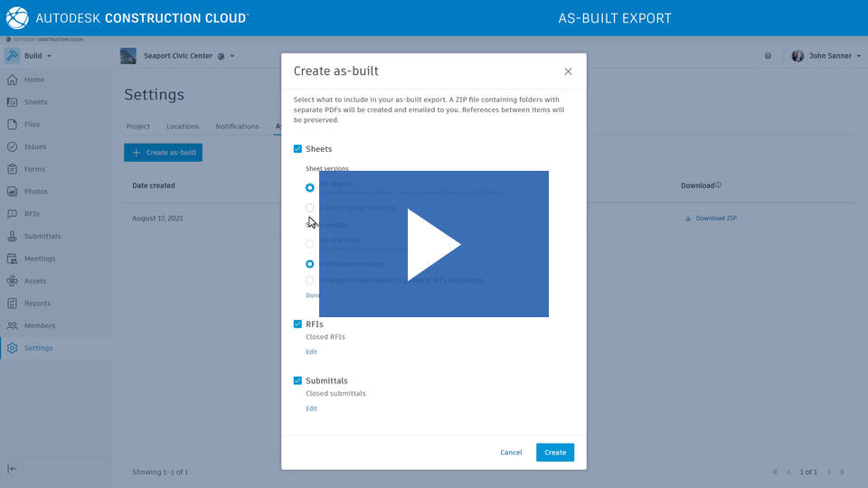Open Sheets icon in sidebar

(x=12, y=102)
